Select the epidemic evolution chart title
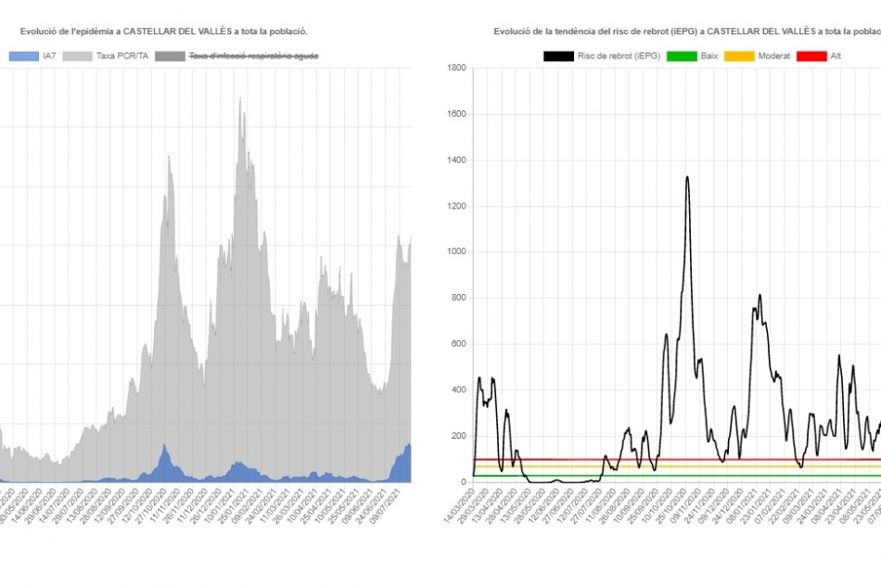This screenshot has width=881, height=588. pos(163,32)
